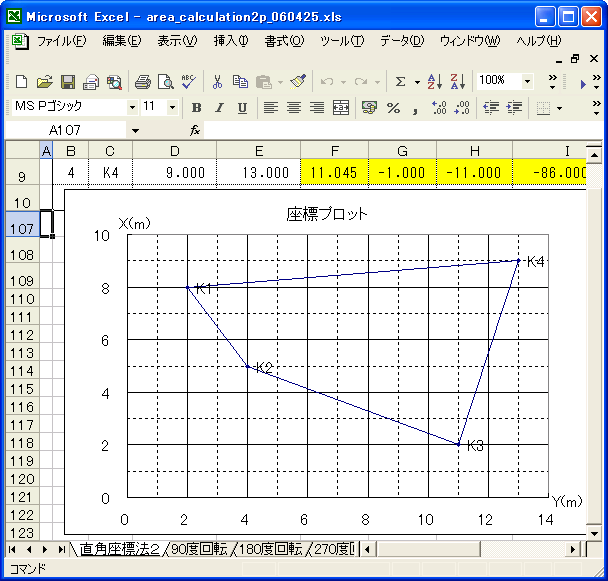Select row 9 header
This screenshot has height=581, width=608.
click(x=22, y=173)
